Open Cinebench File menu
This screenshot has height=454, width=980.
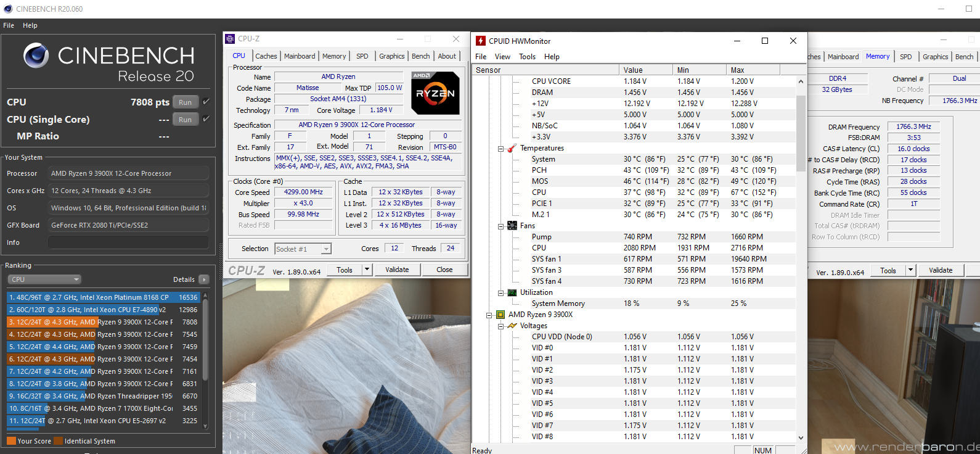[x=9, y=25]
